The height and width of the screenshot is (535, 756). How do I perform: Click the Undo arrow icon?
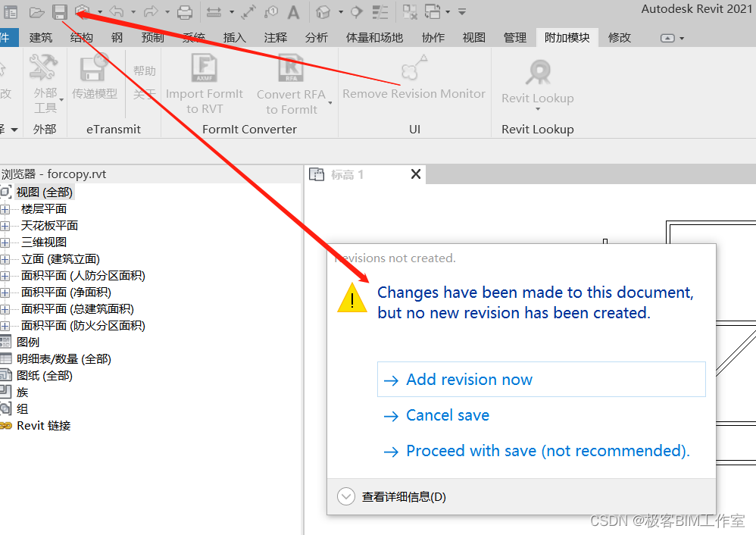click(116, 11)
